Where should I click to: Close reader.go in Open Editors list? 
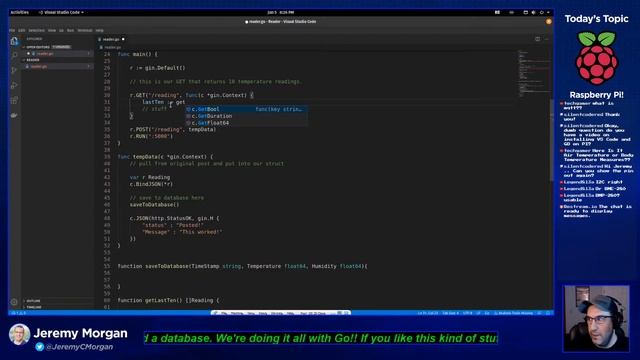click(x=28, y=53)
